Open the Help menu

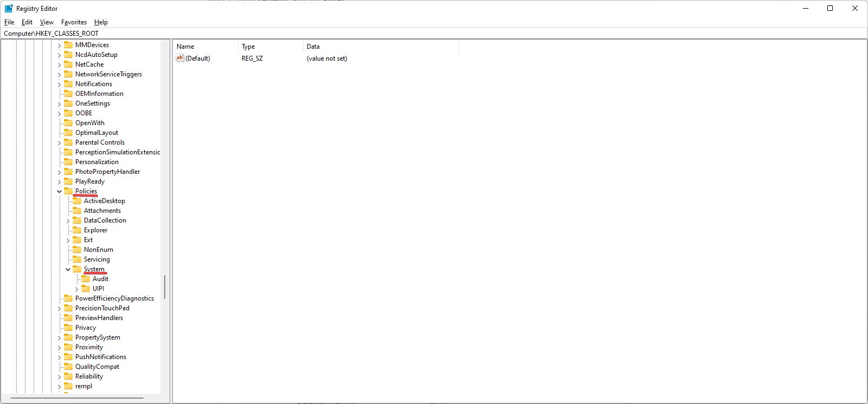click(101, 22)
